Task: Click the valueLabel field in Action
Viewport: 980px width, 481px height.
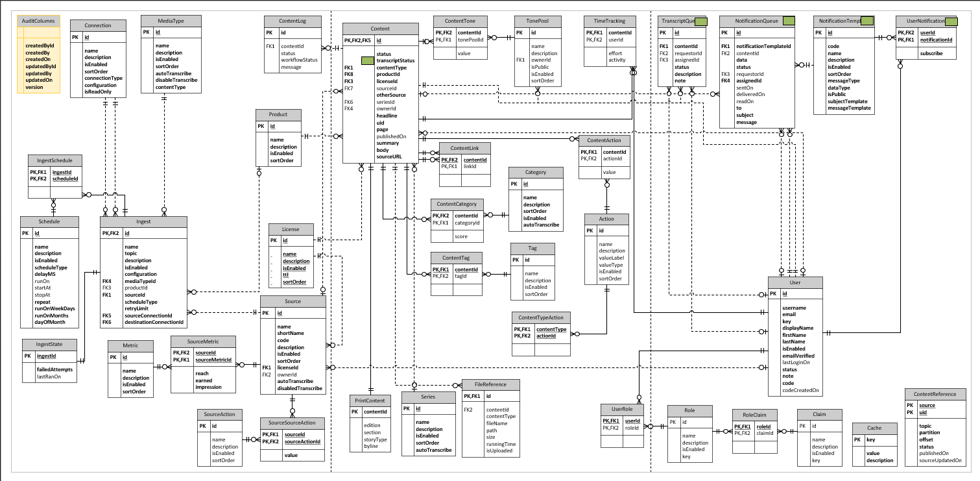Action: click(611, 258)
